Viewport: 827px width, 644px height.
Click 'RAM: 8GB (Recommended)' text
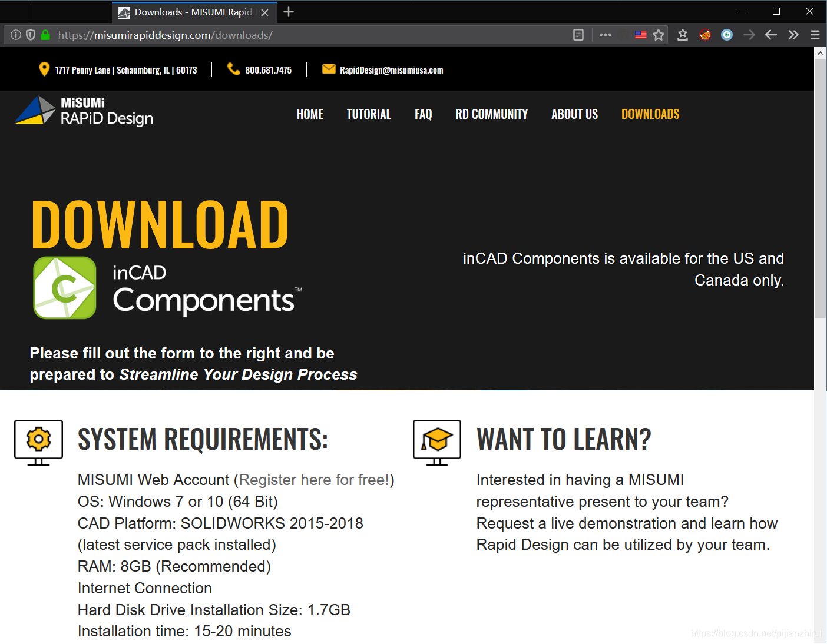[x=174, y=566]
